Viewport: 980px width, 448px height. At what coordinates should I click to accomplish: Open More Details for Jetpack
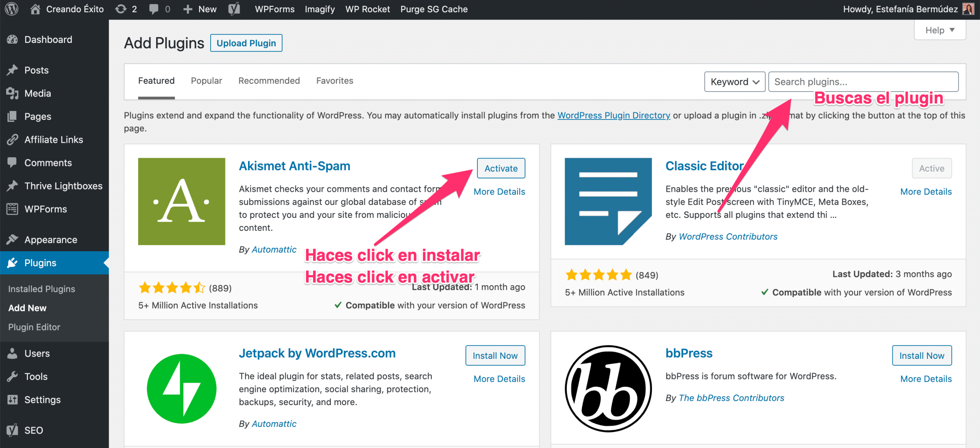pos(499,379)
